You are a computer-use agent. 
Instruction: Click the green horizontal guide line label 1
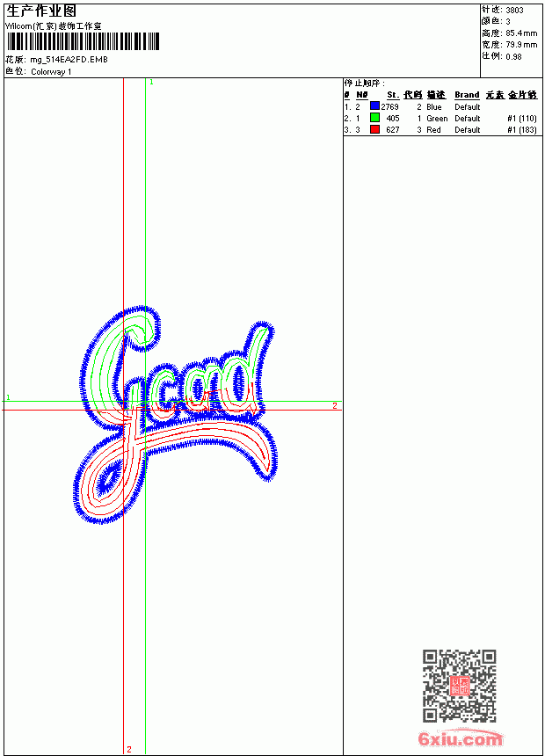[x=8, y=397]
